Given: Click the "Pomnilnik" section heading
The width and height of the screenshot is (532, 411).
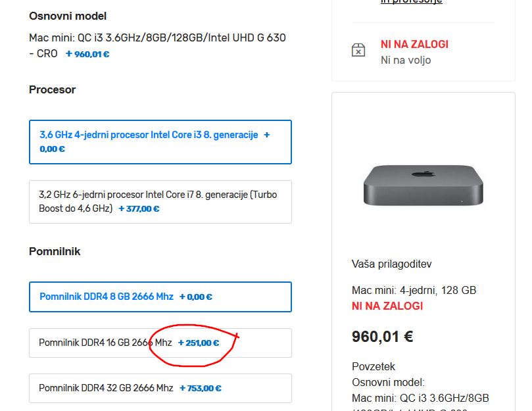Looking at the screenshot, I should (x=55, y=251).
